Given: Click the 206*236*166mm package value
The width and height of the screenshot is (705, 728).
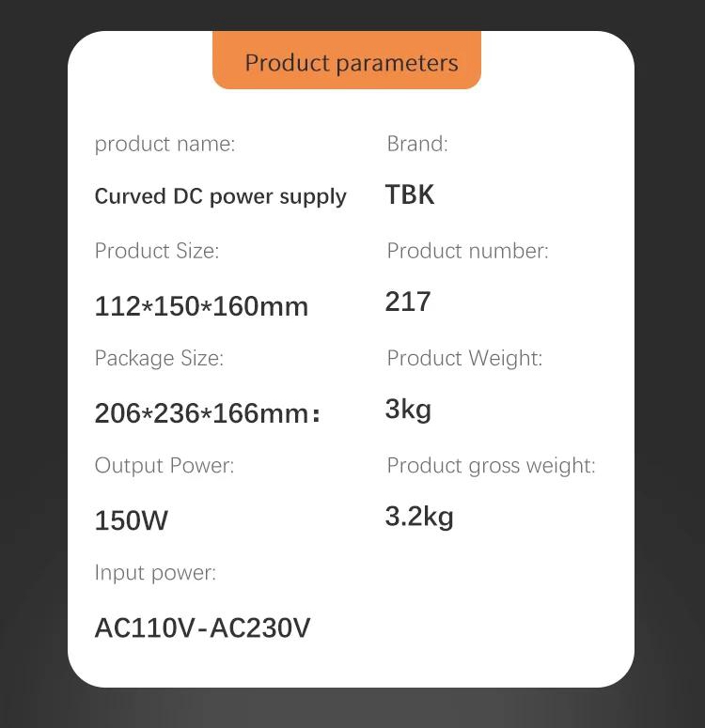Looking at the screenshot, I should tap(208, 413).
